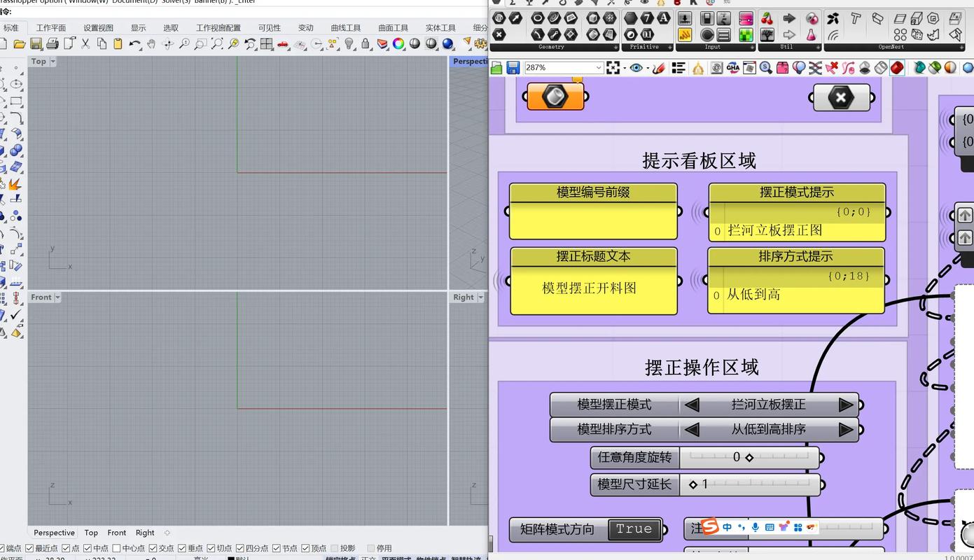Click the 从低到高排序 sorting selector
This screenshot has height=560, width=974.
click(x=768, y=429)
